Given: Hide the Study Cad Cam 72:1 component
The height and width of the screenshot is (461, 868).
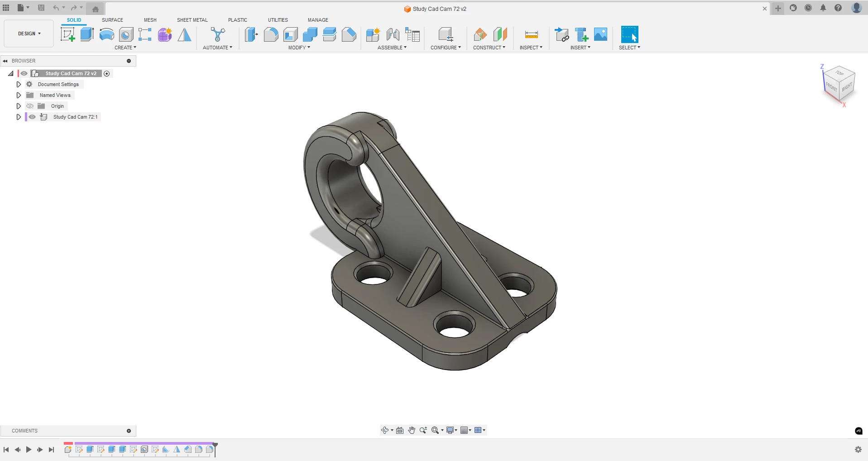Looking at the screenshot, I should (x=32, y=117).
